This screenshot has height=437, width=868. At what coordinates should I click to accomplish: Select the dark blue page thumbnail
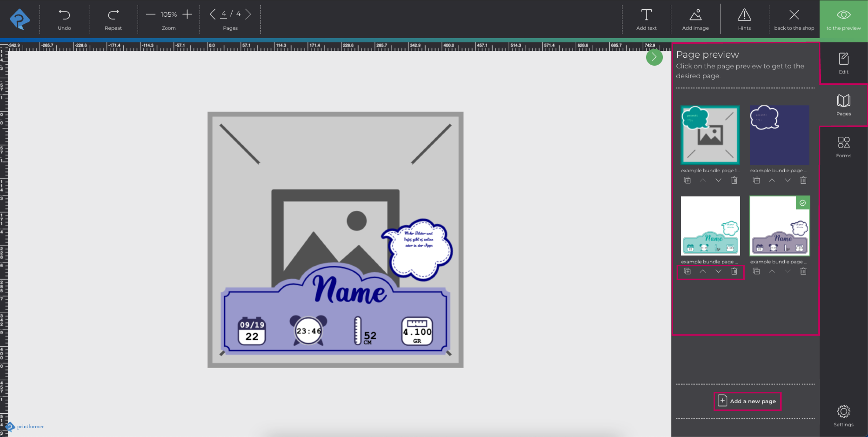click(779, 135)
